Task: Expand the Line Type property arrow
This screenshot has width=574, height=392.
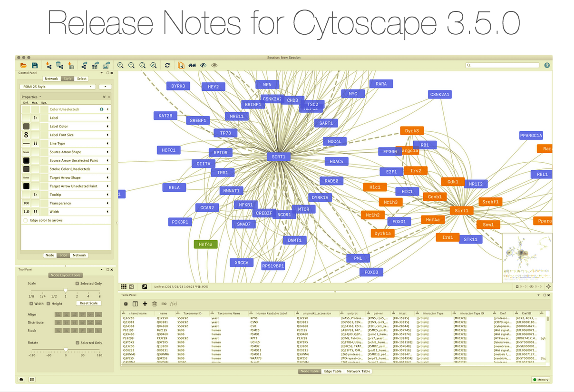Action: [x=107, y=144]
